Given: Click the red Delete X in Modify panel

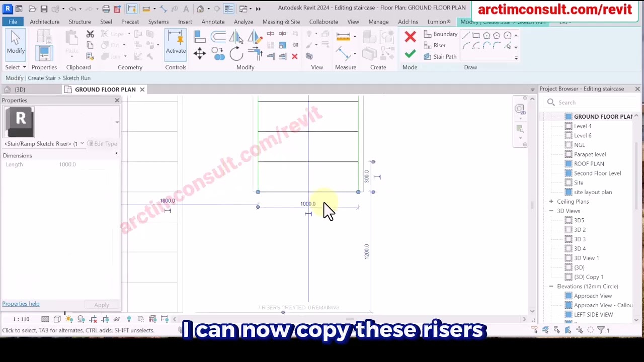Looking at the screenshot, I should coord(294,56).
